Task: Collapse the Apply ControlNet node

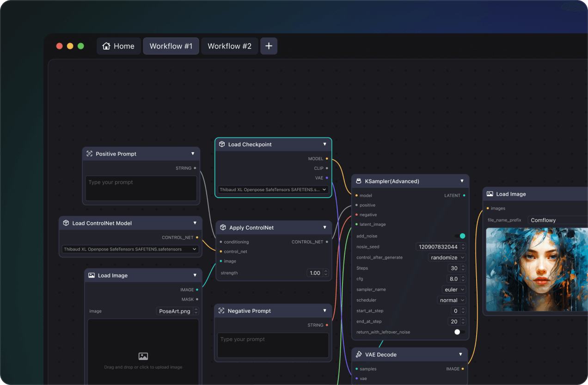Action: coord(325,227)
